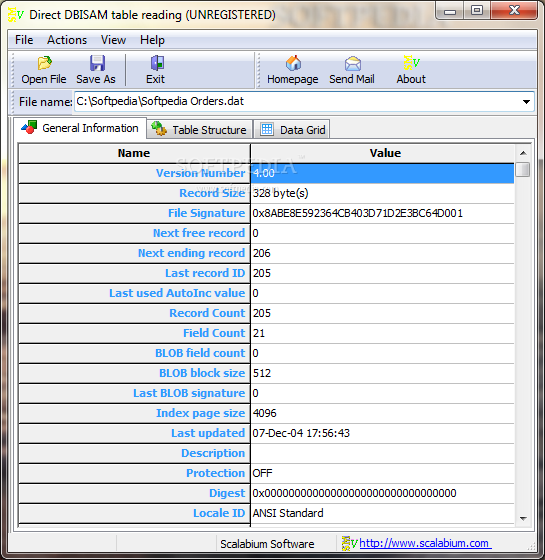The image size is (545, 560).
Task: Click the Record Count row label
Action: point(134,314)
